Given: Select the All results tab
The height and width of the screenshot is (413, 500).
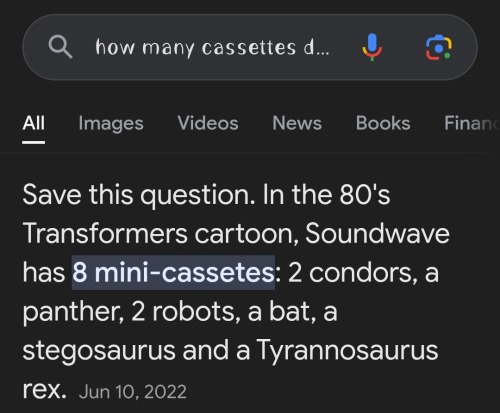Looking at the screenshot, I should 34,123.
